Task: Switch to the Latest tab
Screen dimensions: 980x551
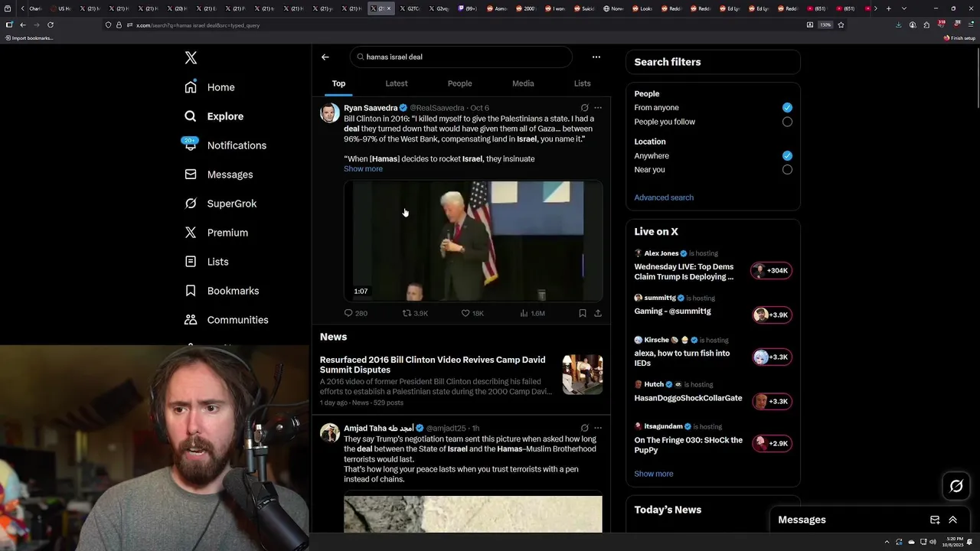Action: [x=397, y=83]
